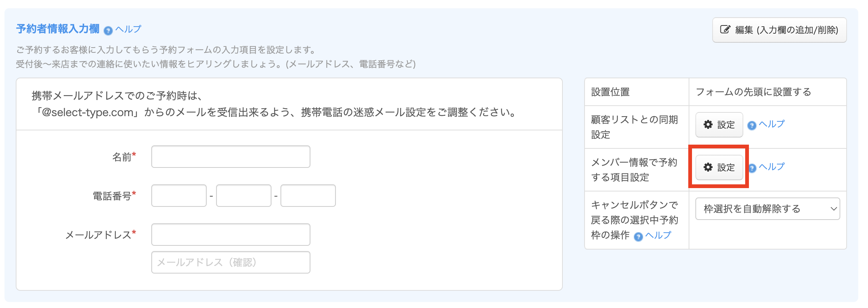Click the メールアドレス（確認） field

tap(231, 262)
